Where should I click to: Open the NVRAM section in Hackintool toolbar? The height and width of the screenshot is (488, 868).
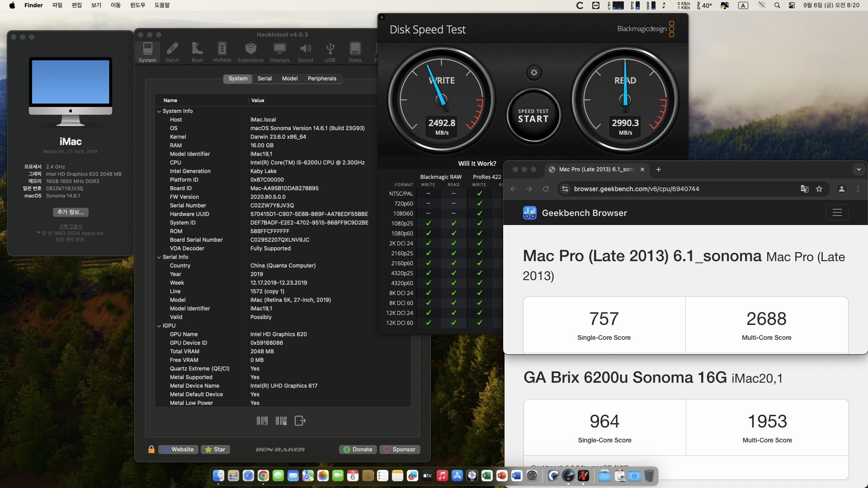click(222, 52)
